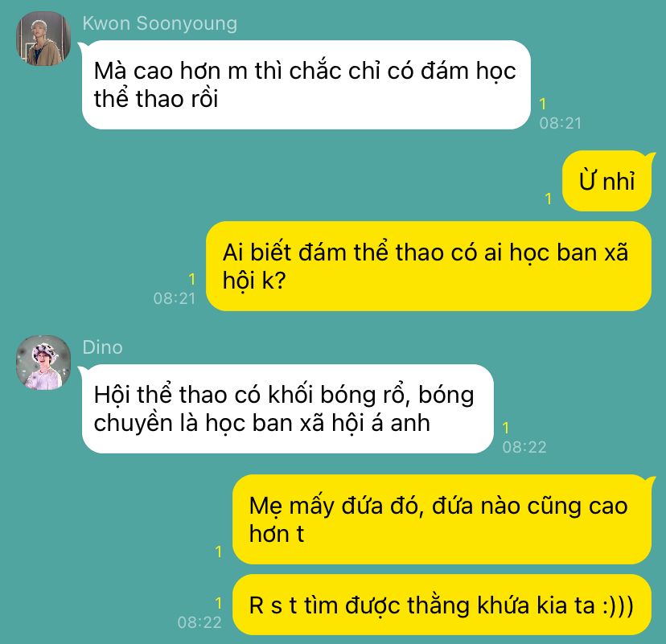
Task: Click the 08:22 timestamp beside the last message
Action: pos(199,622)
